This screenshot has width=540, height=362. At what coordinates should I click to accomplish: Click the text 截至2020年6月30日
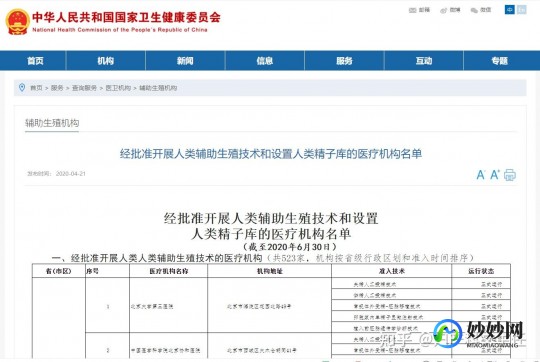pos(289,247)
